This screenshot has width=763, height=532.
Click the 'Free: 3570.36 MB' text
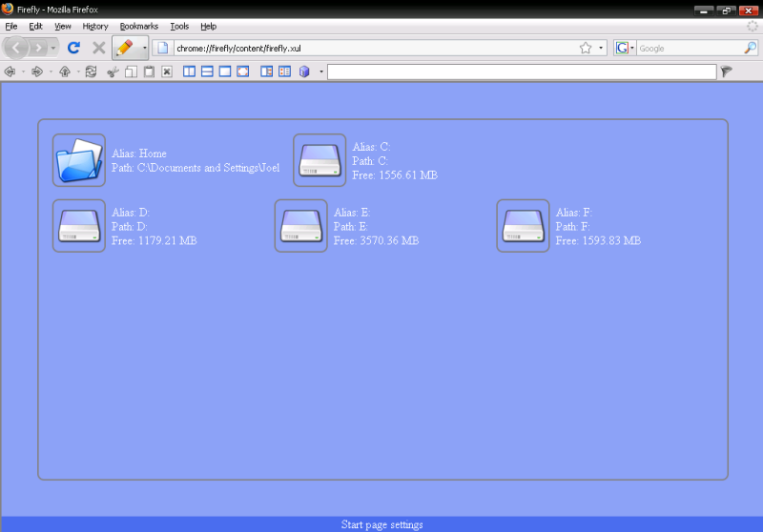tap(376, 240)
